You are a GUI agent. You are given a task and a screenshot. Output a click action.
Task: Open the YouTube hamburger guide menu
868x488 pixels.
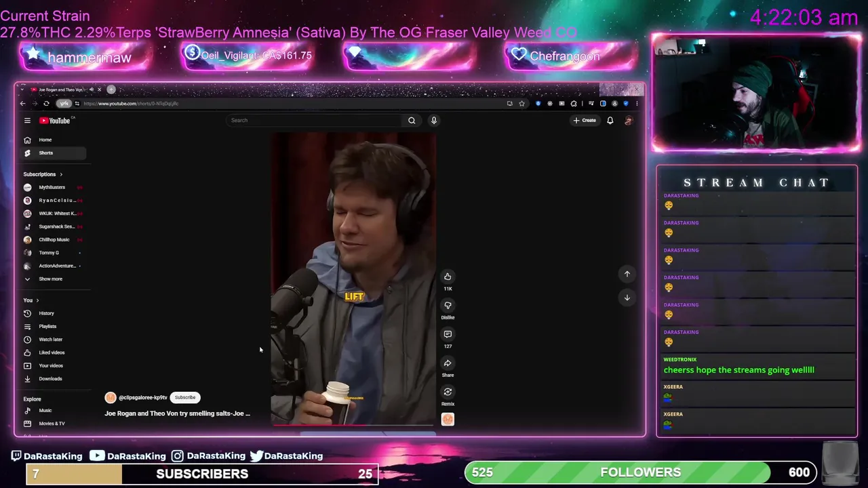(27, 121)
